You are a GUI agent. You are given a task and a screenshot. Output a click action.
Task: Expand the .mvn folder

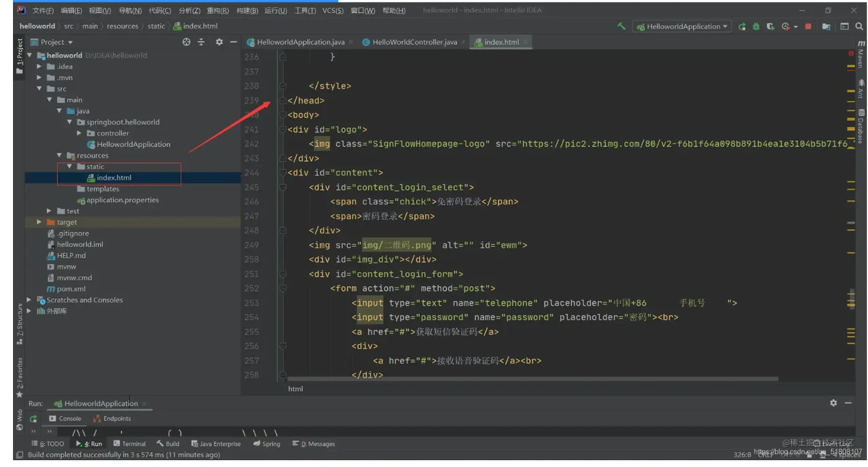(x=39, y=78)
